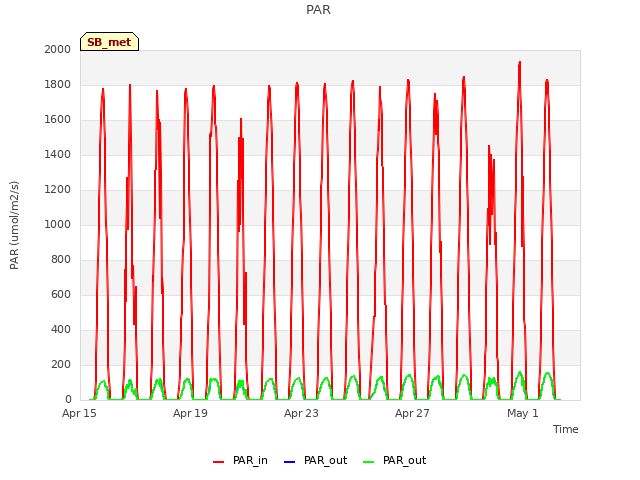Click the 600 y-axis tick label
The image size is (640, 480).
point(61,294)
